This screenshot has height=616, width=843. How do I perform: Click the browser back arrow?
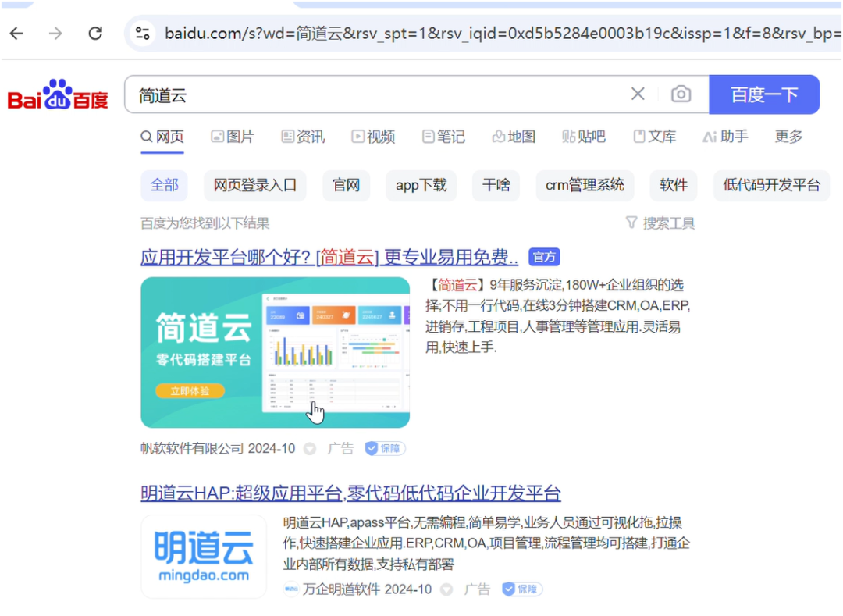click(16, 33)
